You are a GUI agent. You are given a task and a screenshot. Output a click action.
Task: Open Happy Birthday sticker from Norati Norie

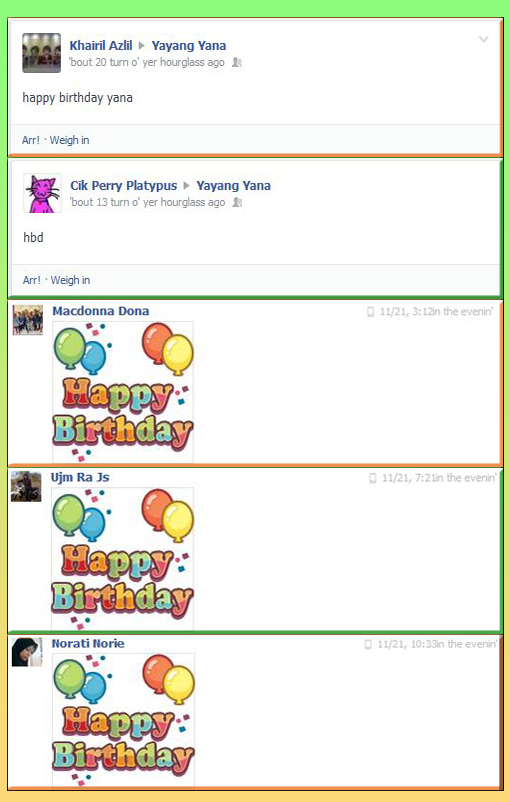click(x=123, y=720)
